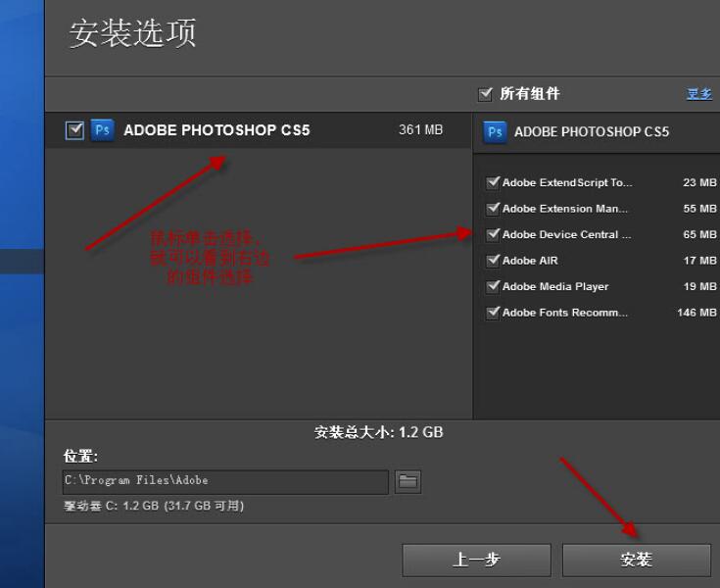Click the 位置: label
This screenshot has height=588, width=720.
pos(80,456)
